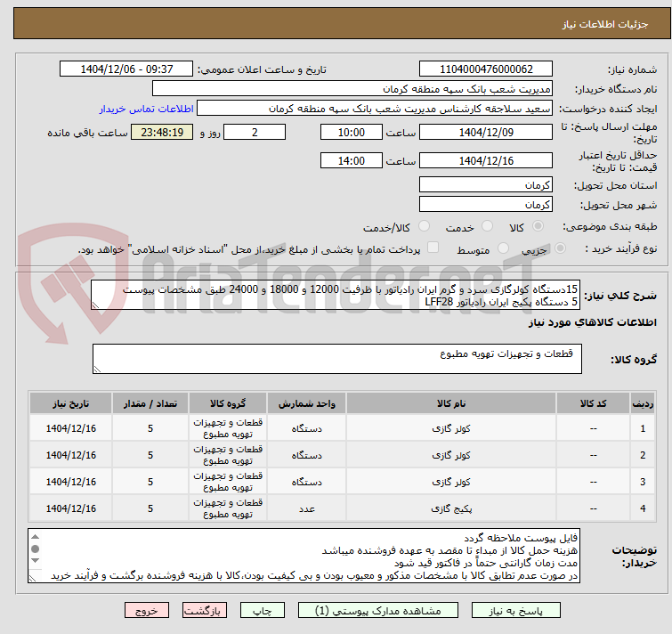This screenshot has width=672, height=634.
Task: Toggle the اسناد خزانه اسلامی payment checkbox
Action: tap(433, 248)
